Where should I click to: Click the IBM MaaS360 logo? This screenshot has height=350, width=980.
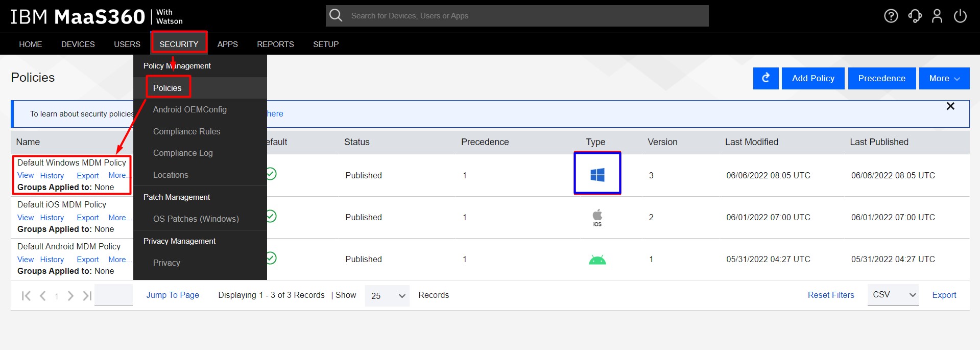coord(97,17)
